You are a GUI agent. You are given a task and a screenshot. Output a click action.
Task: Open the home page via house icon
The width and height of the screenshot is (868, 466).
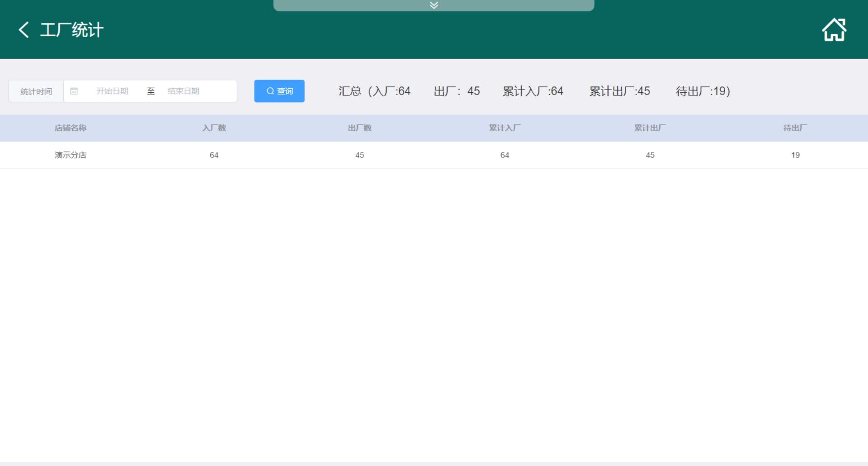(834, 30)
